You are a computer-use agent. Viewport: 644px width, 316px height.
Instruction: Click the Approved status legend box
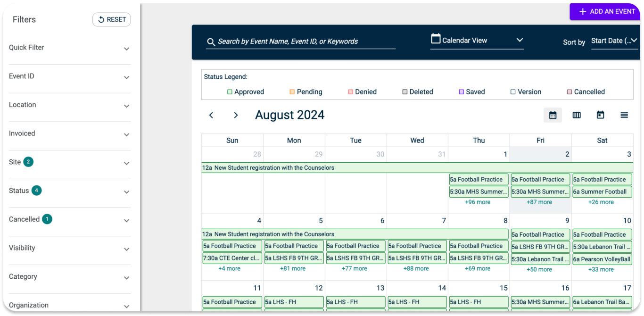click(230, 92)
